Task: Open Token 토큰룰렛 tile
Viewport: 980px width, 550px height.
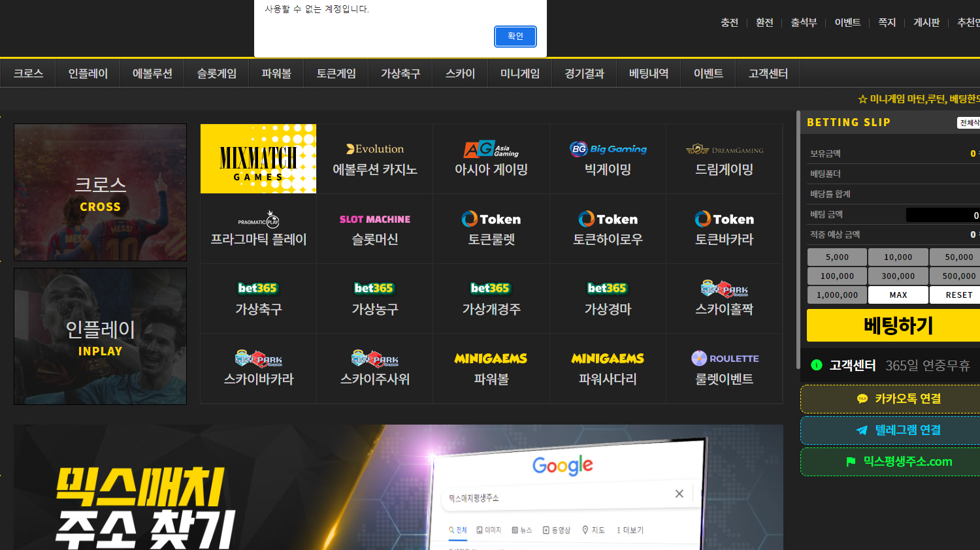Action: coord(491,229)
